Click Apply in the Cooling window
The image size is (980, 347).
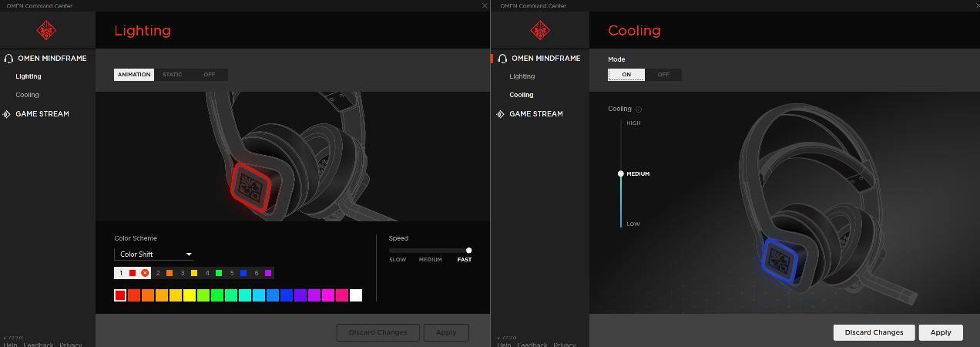(940, 332)
